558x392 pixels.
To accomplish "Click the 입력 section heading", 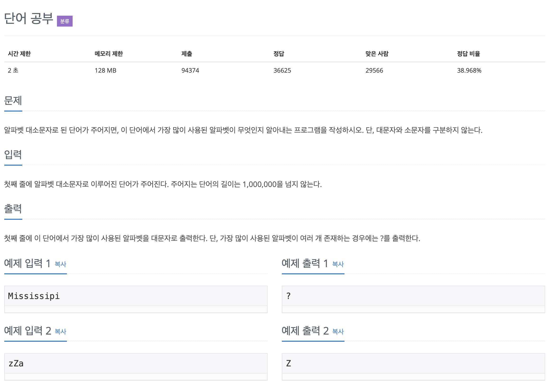I will [x=13, y=154].
